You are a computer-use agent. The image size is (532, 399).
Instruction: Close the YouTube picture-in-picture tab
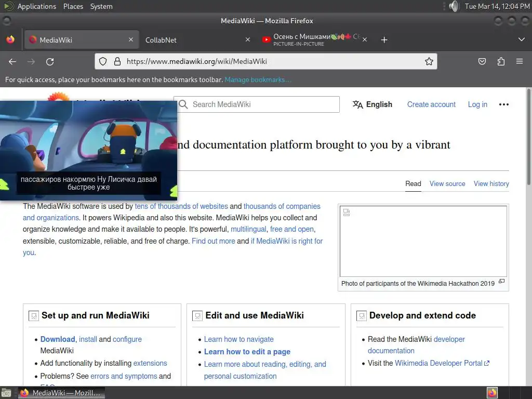365,39
